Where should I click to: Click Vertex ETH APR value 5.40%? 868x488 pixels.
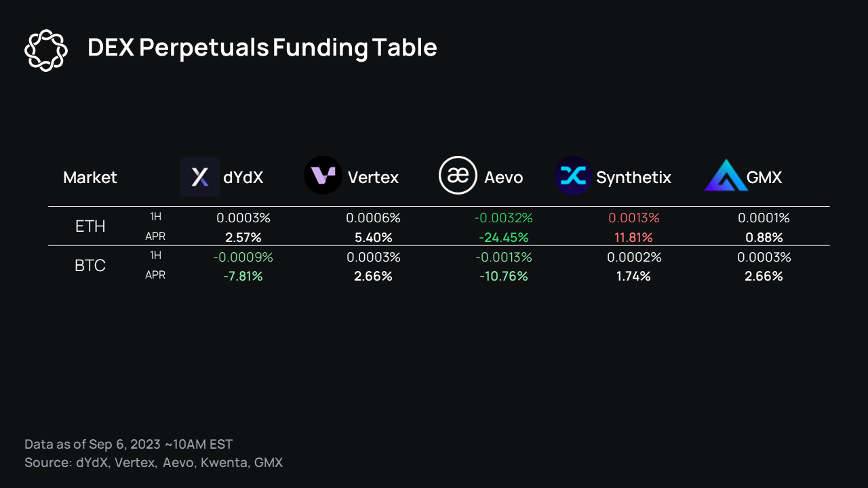click(x=373, y=238)
